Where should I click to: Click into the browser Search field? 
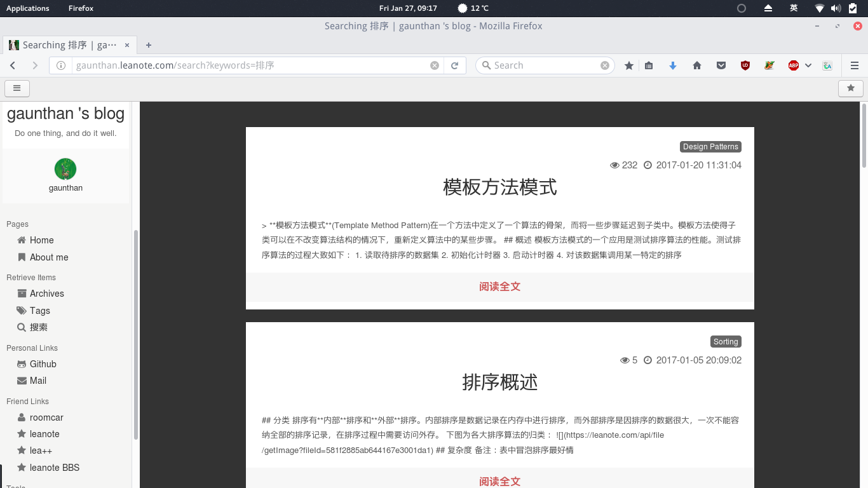tap(546, 65)
